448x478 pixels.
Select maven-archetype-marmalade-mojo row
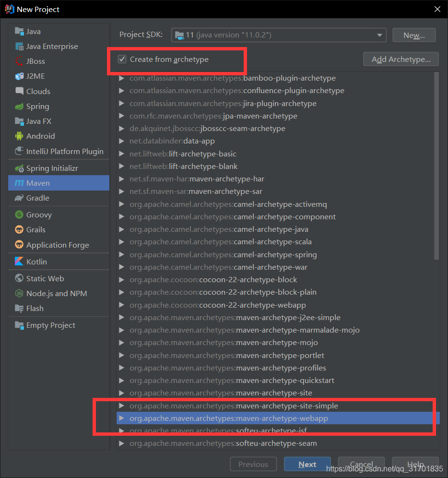278,330
